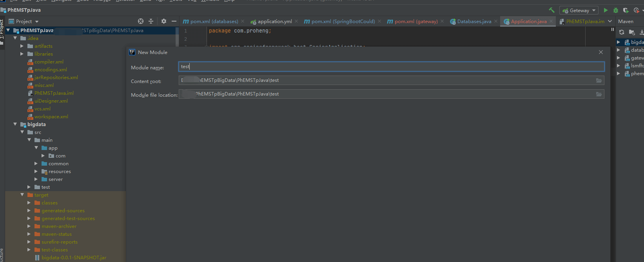Expand the target classes folder

click(x=29, y=203)
